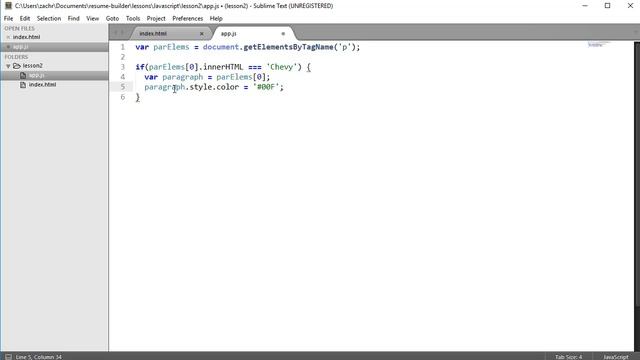Click the index.html file icon in folder tree

[x=23, y=84]
